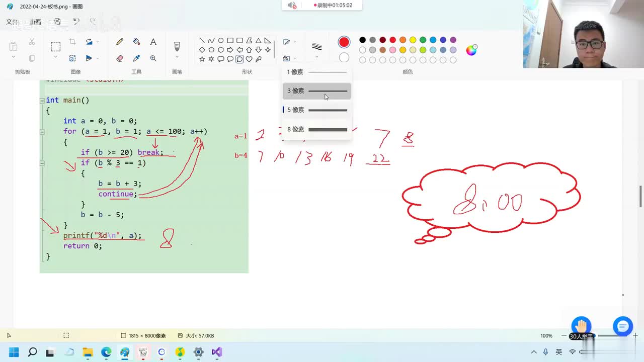Choose the Five-point star shape
This screenshot has width=644, height=362.
(x=202, y=59)
